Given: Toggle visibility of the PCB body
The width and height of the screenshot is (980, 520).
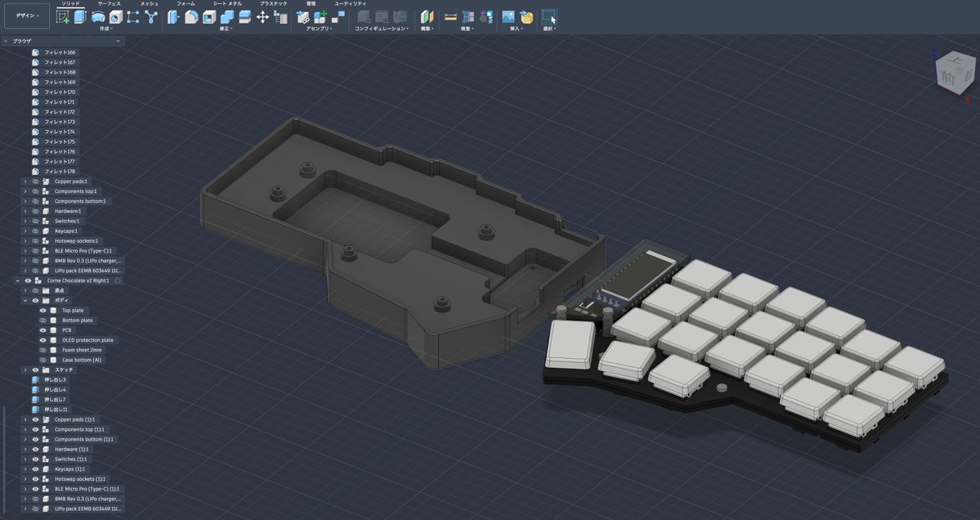Looking at the screenshot, I should 43,330.
